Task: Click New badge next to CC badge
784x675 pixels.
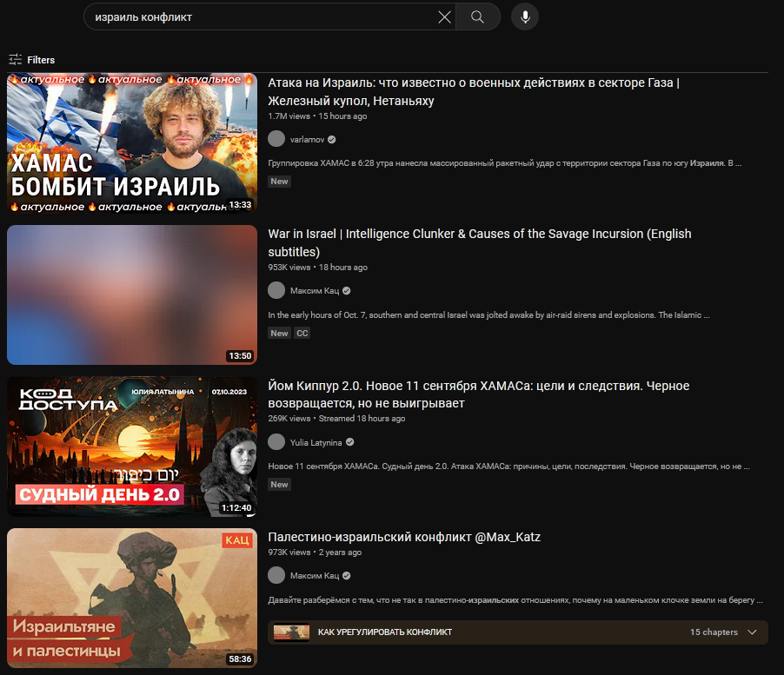Action: pos(280,334)
